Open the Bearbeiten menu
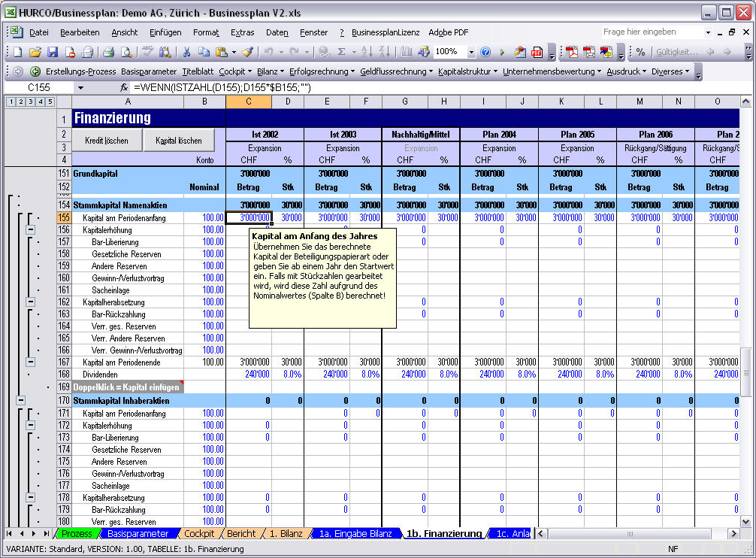 [x=80, y=32]
